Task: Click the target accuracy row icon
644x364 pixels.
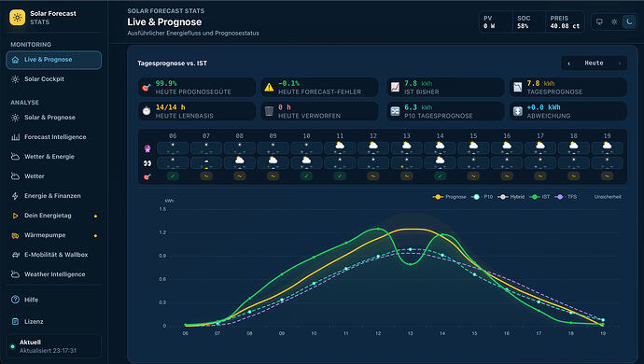Action: tap(147, 176)
